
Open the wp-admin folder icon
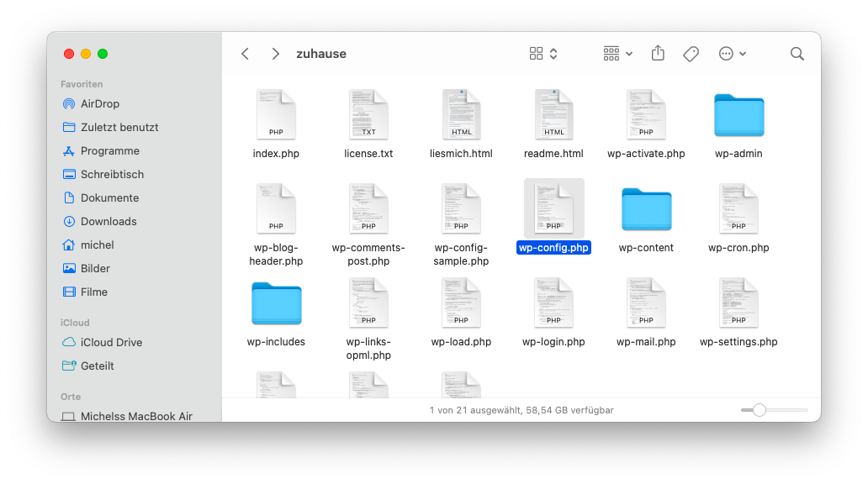pos(738,115)
